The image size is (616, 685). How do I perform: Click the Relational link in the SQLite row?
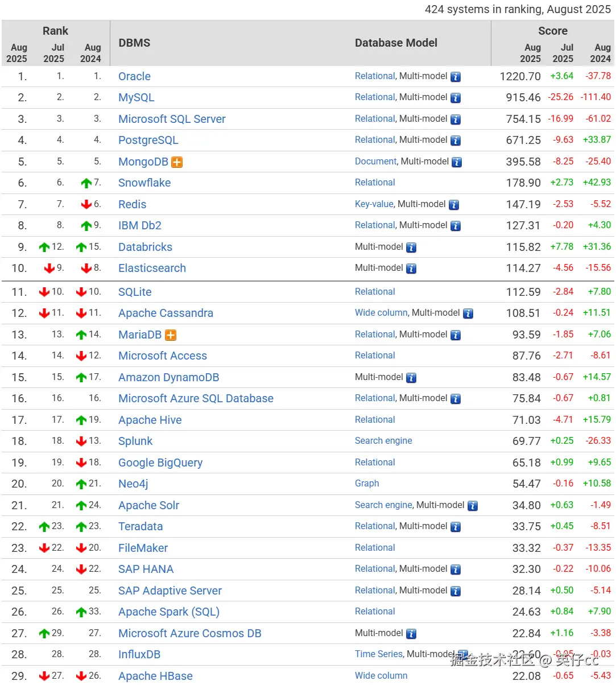pos(375,292)
